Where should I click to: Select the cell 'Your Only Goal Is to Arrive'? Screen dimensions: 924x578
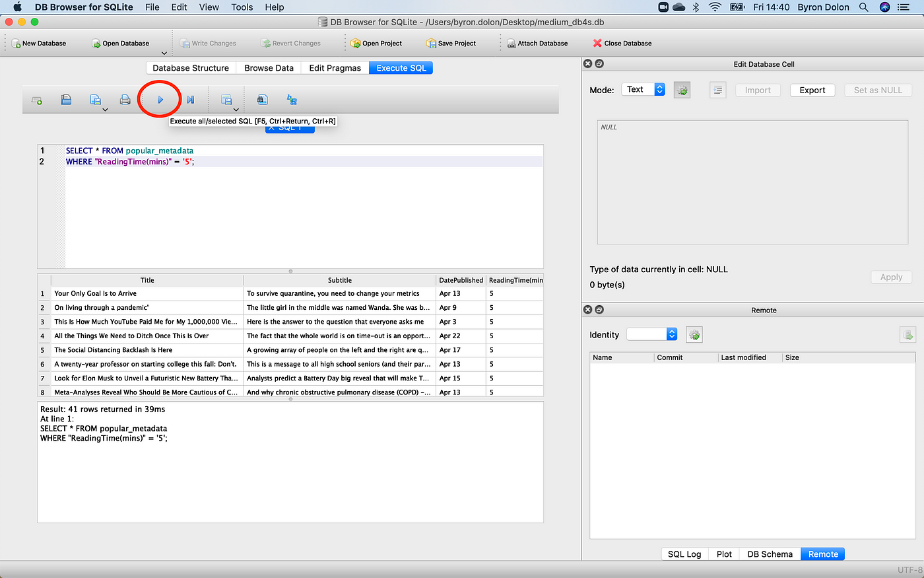pos(147,293)
